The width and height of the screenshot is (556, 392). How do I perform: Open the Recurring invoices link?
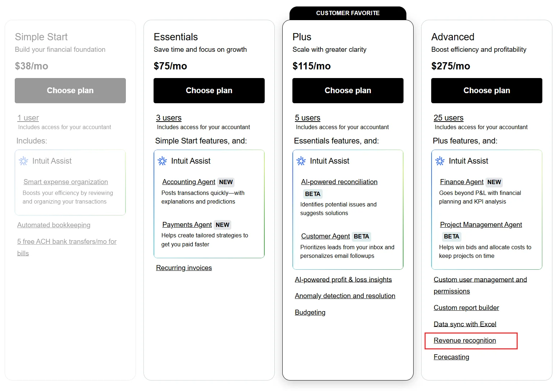tap(184, 268)
